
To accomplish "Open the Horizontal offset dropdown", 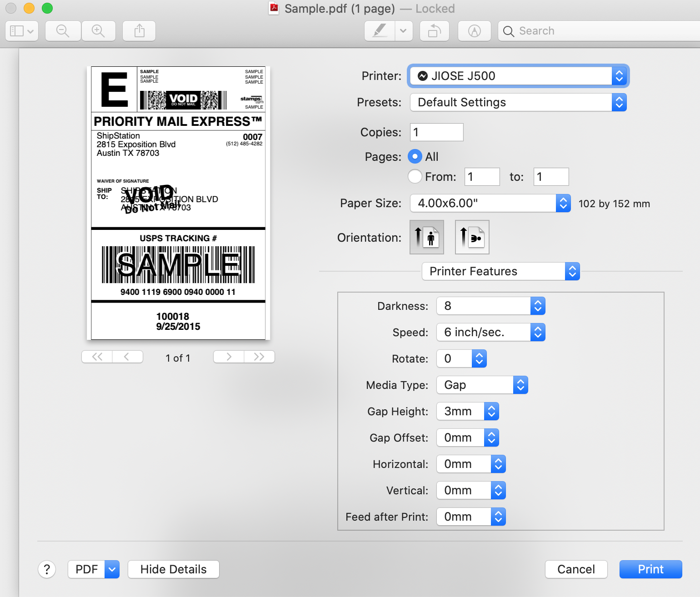I will pyautogui.click(x=471, y=464).
